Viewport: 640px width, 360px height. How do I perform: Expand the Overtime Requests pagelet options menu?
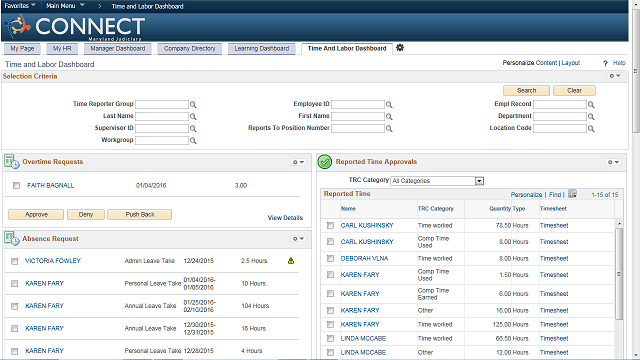[x=298, y=162]
